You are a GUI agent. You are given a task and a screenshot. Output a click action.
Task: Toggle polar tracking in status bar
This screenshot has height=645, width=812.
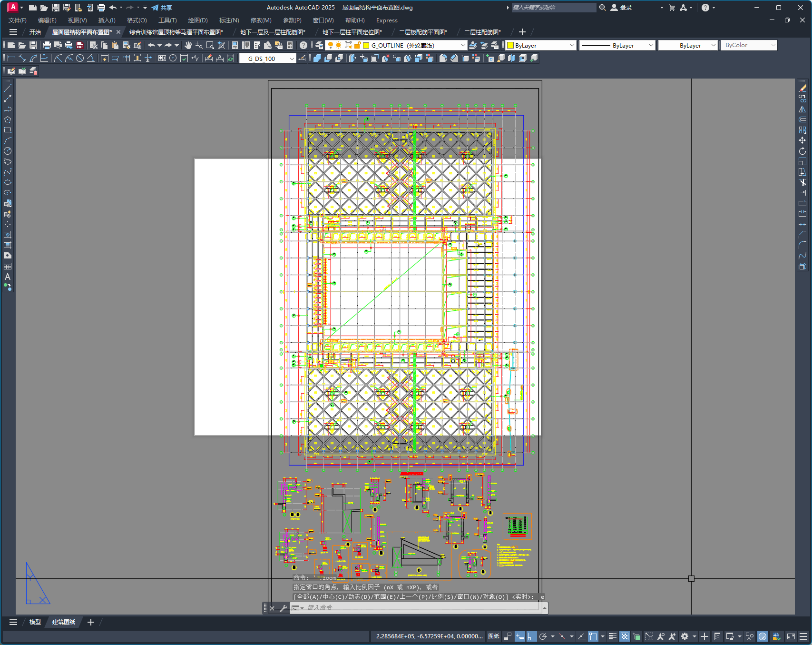[x=543, y=636]
